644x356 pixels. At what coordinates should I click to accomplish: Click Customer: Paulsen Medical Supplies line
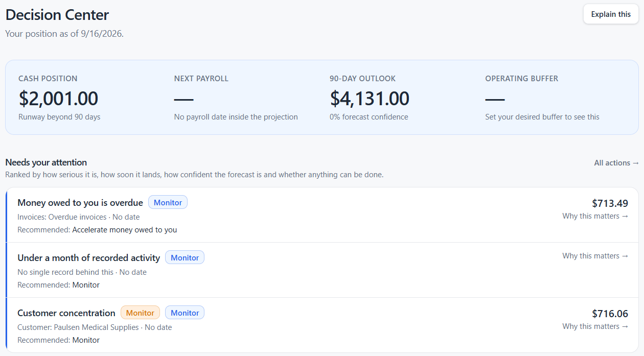95,327
